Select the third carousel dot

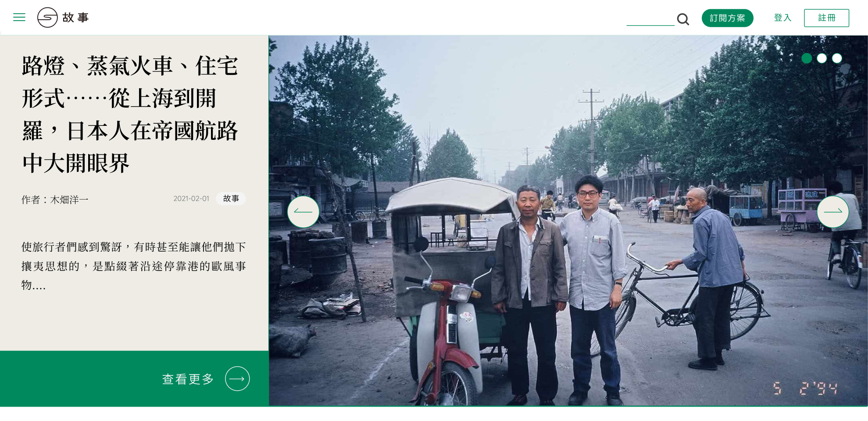click(x=837, y=58)
